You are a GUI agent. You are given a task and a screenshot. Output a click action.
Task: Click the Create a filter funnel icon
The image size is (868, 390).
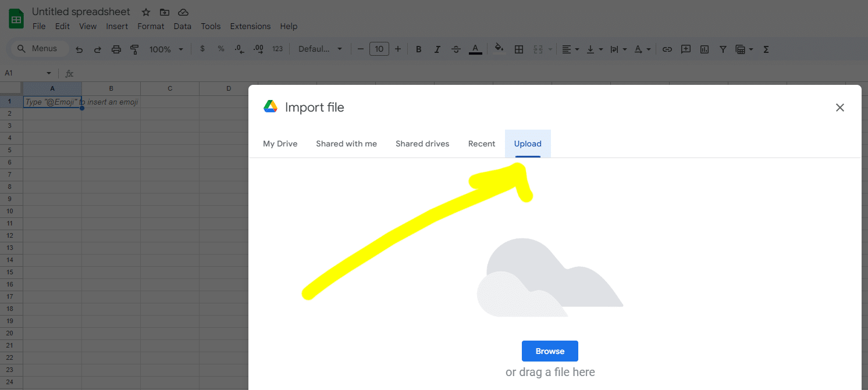point(723,49)
